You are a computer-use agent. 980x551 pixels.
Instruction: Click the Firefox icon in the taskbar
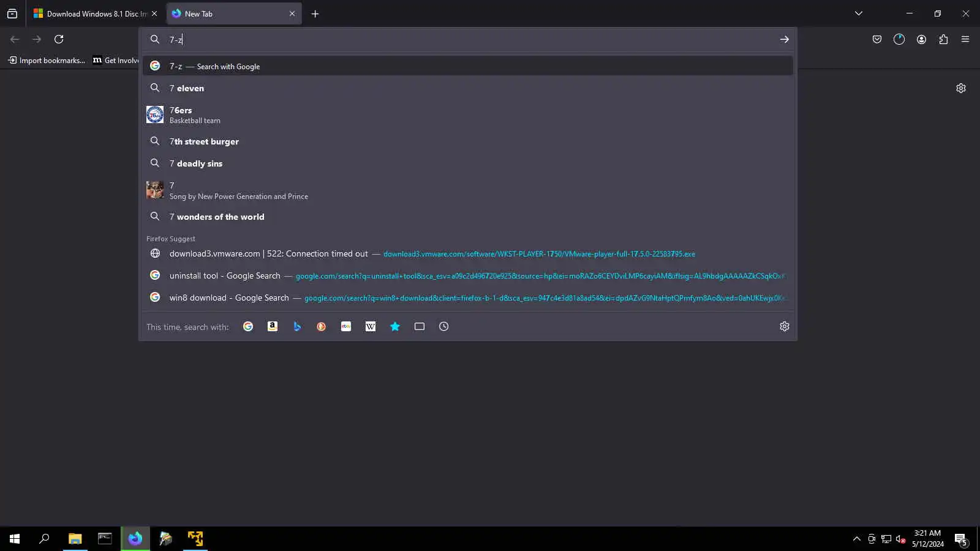click(x=135, y=539)
